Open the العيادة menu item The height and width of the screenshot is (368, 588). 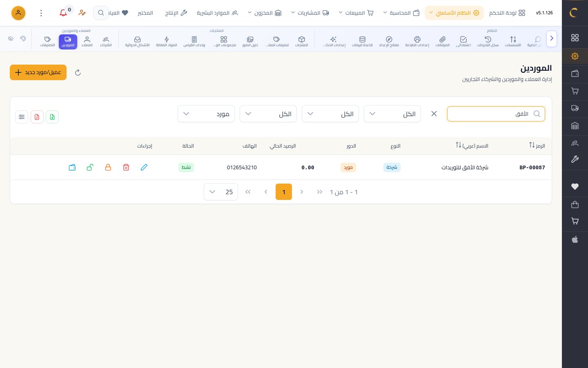click(x=118, y=13)
